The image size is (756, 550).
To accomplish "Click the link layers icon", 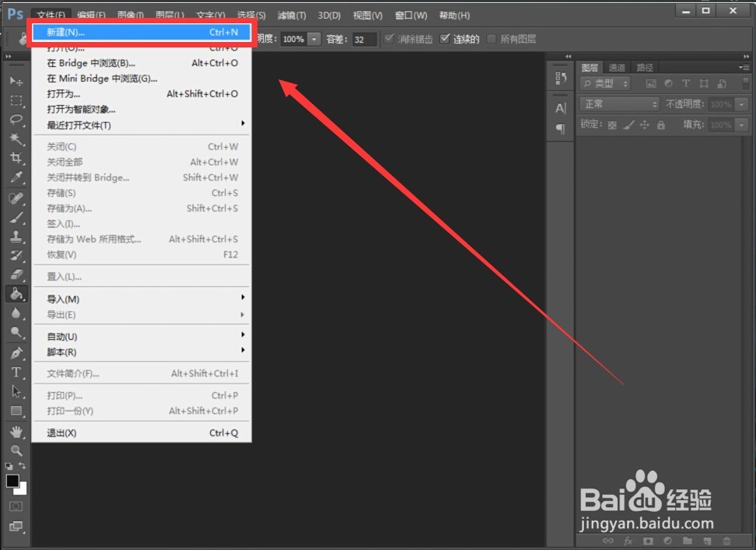I will 608,541.
